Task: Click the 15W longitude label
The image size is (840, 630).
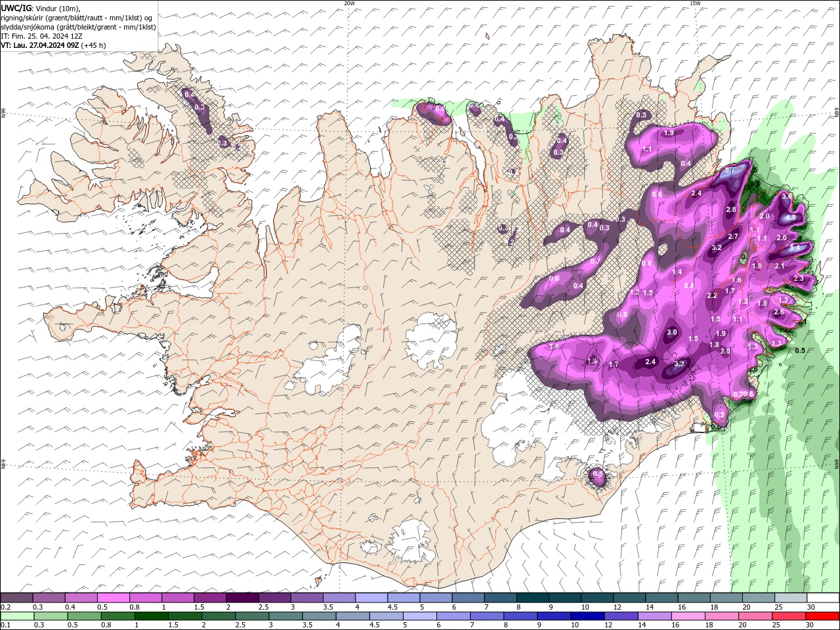Action: pos(695,3)
